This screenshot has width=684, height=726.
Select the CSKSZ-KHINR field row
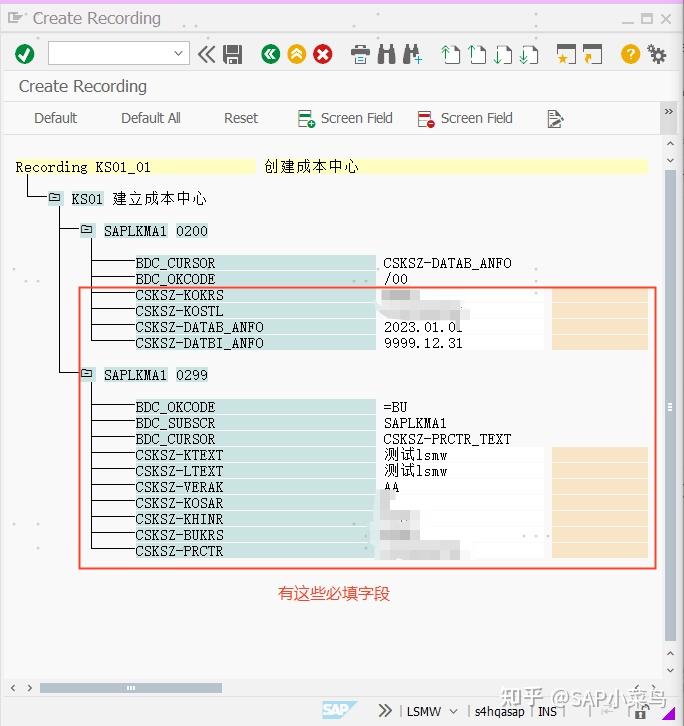(255, 519)
